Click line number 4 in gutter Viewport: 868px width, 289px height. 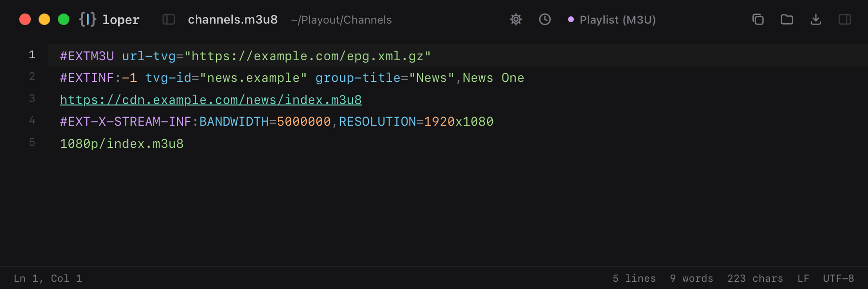click(x=32, y=120)
